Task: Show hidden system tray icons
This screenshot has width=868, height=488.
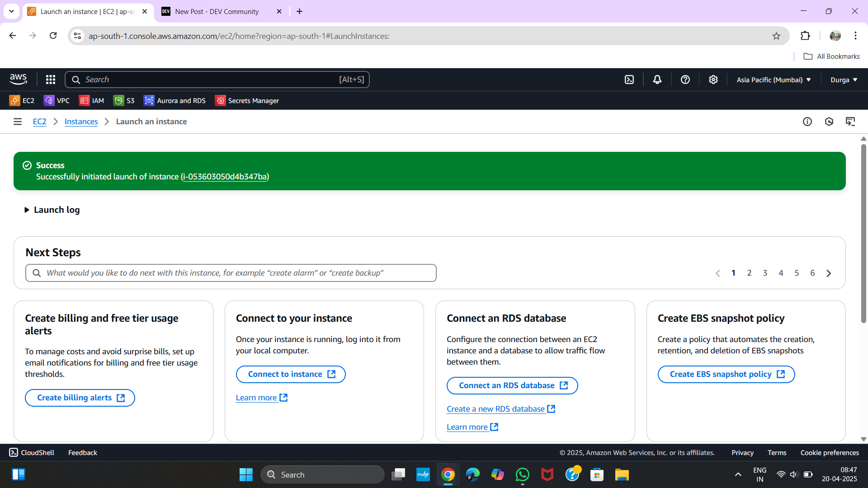Action: (738, 474)
